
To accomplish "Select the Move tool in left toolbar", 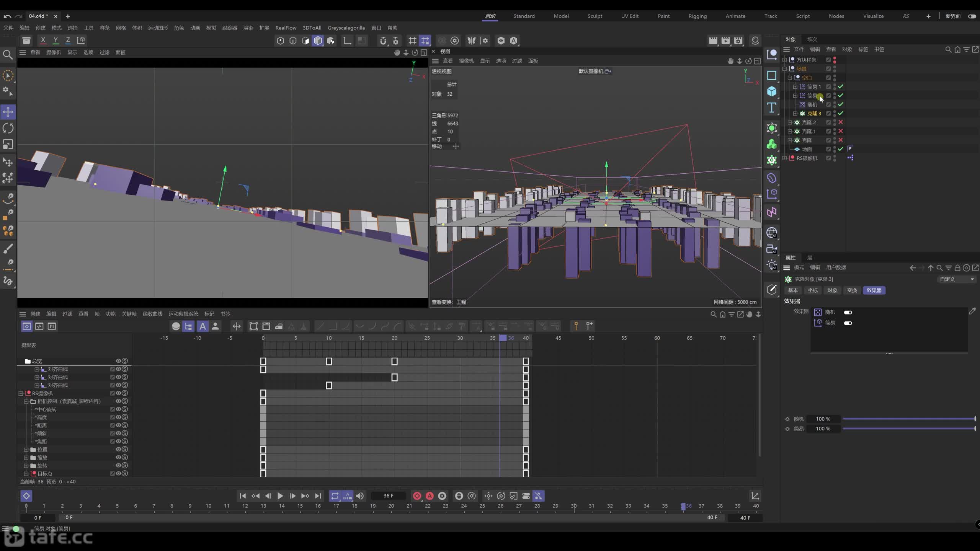I will pos(8,112).
